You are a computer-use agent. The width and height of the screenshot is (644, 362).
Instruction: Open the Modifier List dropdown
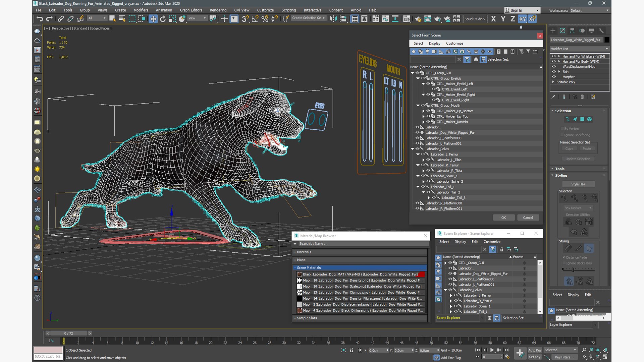coord(579,49)
